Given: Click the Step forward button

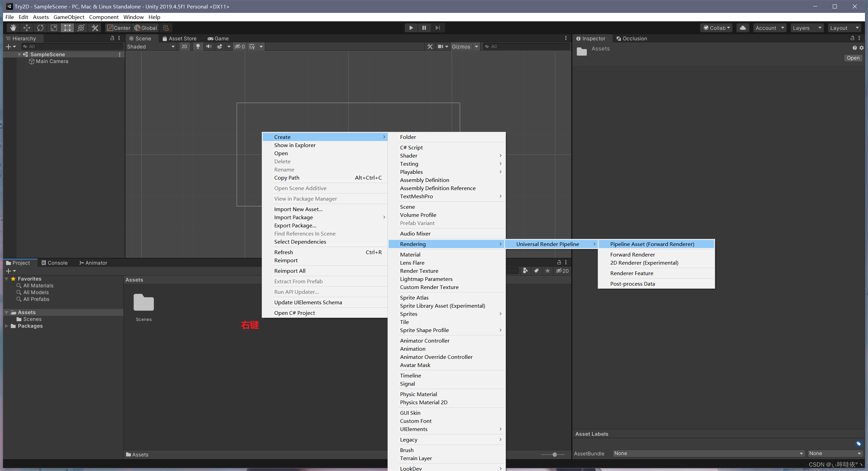Looking at the screenshot, I should point(438,28).
